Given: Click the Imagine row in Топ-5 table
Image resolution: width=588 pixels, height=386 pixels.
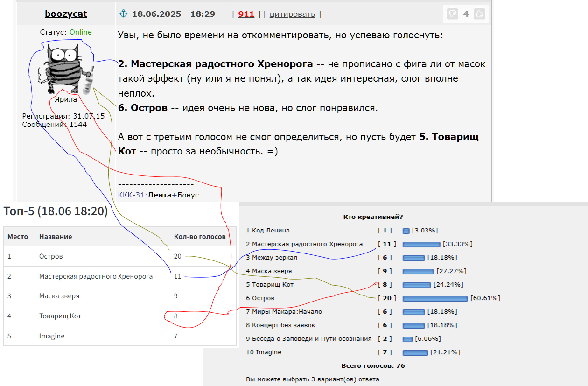Looking at the screenshot, I should (52, 336).
